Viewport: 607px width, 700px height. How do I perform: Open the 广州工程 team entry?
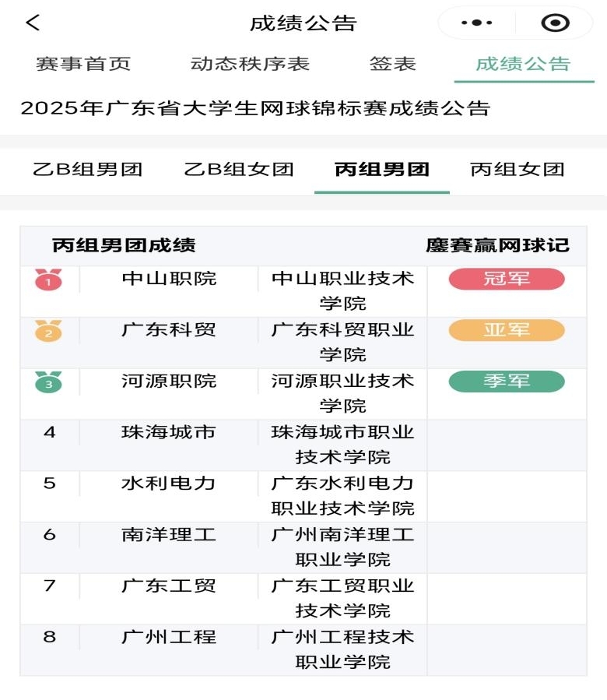(169, 637)
